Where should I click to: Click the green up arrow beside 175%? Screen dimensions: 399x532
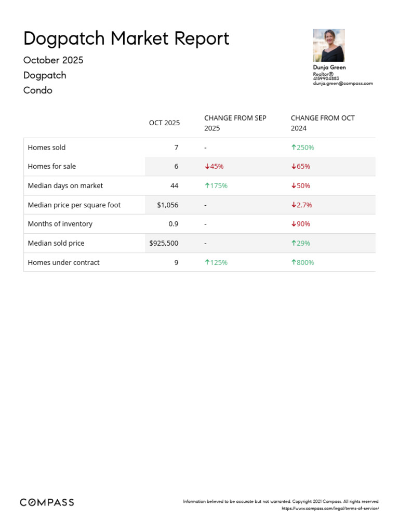[207, 186]
